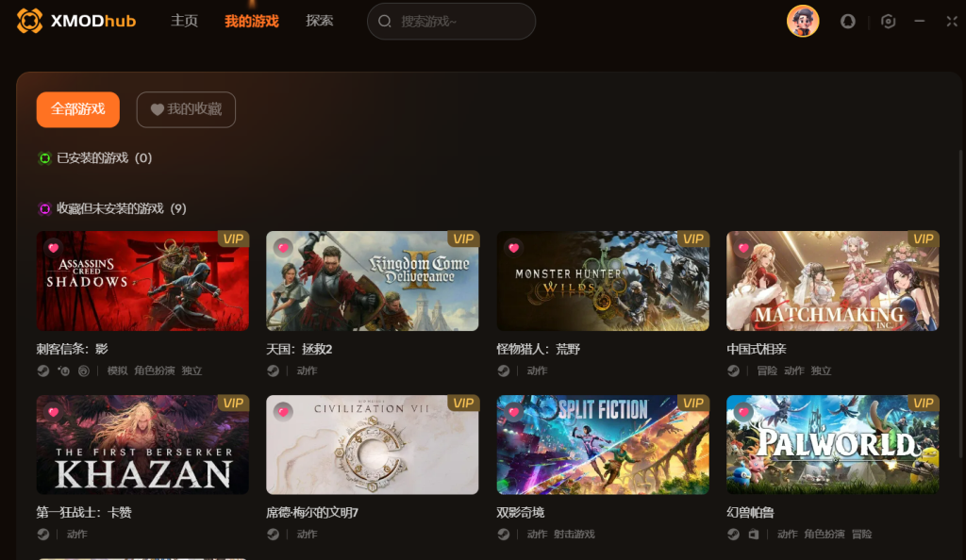Click Ubisoft platform icon under 刺客信条：影

click(83, 371)
